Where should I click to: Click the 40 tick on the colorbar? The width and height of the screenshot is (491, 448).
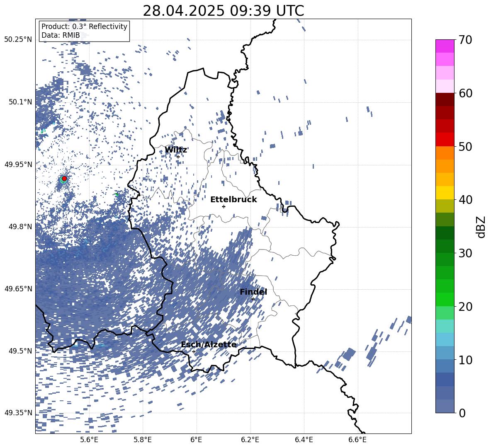click(465, 200)
